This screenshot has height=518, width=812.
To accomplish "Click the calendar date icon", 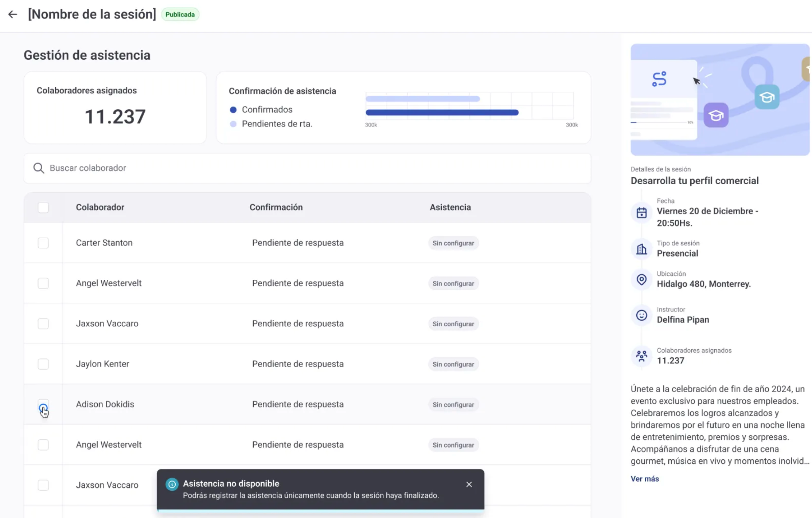I will click(x=641, y=213).
